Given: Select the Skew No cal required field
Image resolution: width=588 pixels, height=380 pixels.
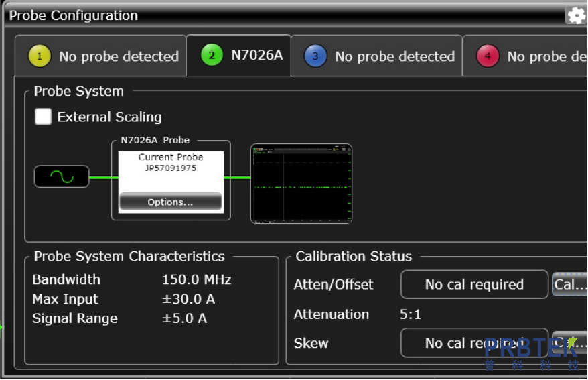Looking at the screenshot, I should 474,343.
